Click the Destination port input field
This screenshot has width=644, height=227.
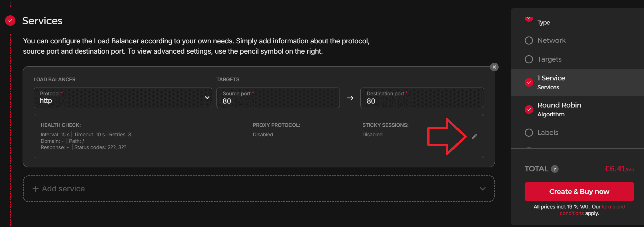click(422, 98)
